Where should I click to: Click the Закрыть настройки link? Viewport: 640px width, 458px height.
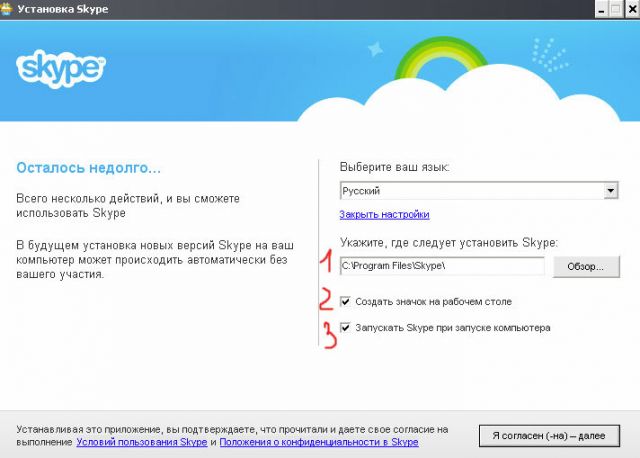pos(384,214)
